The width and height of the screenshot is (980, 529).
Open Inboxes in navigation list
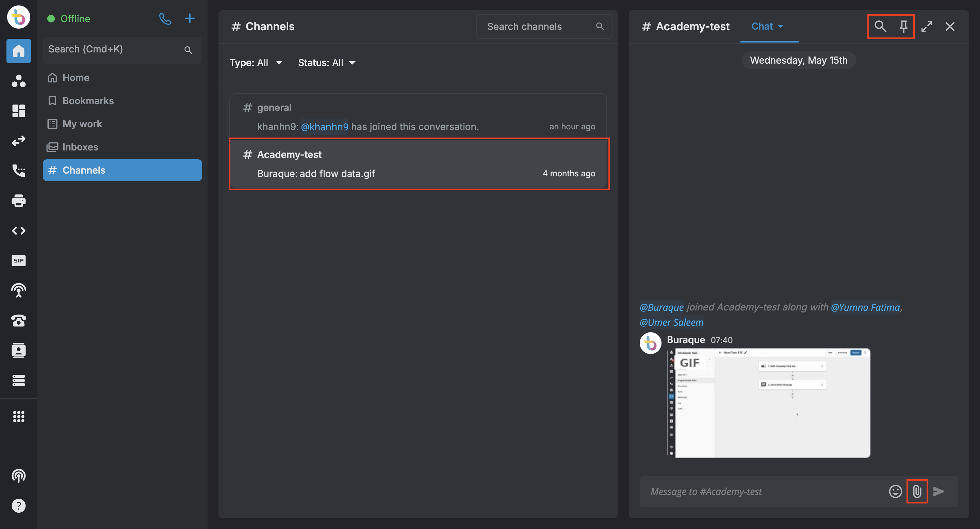(122, 147)
